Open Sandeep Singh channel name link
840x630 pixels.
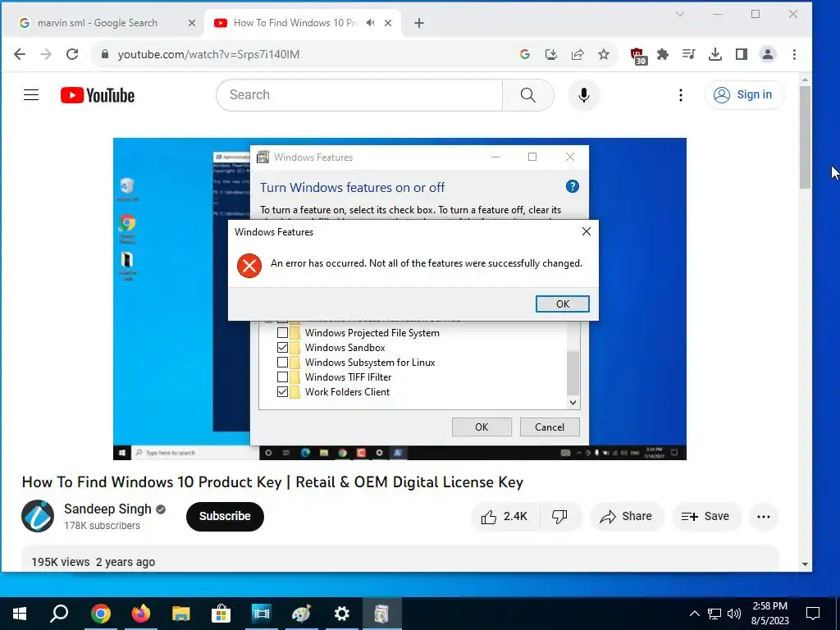(x=107, y=509)
